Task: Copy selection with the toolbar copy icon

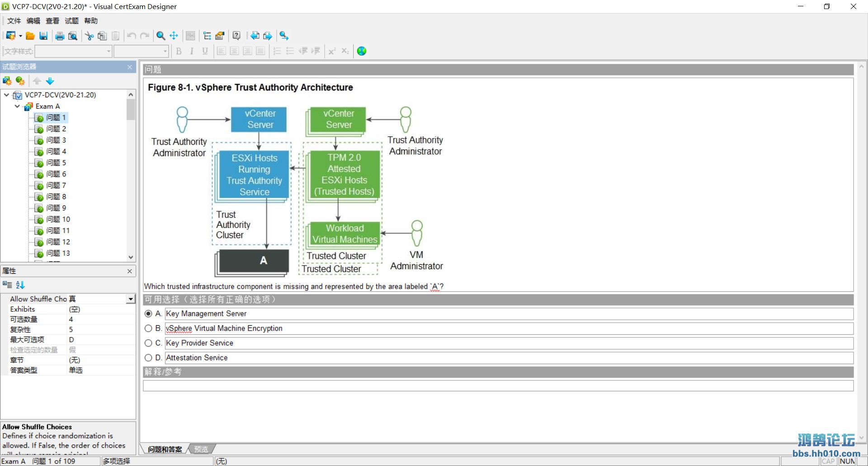Action: pos(102,36)
